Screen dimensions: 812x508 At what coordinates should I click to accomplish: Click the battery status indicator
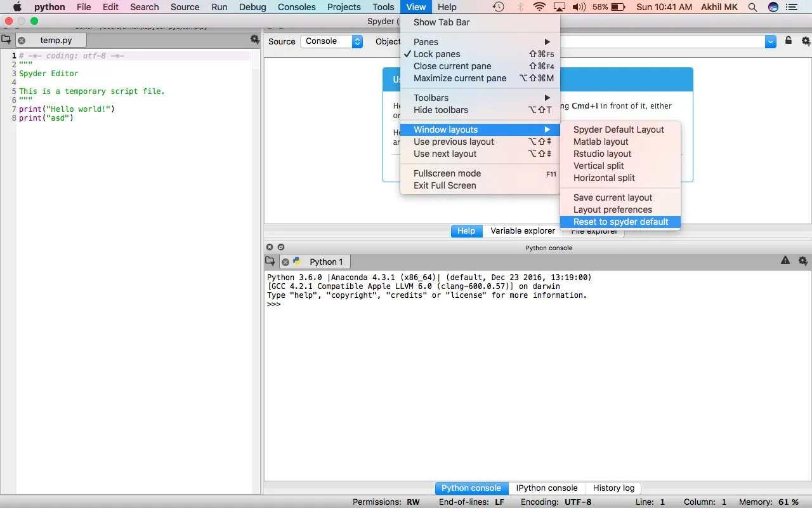608,7
